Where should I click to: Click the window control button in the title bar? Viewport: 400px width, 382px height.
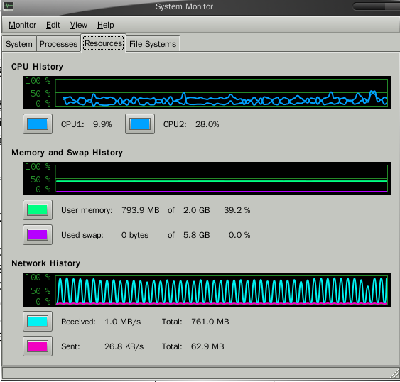(375, 6)
